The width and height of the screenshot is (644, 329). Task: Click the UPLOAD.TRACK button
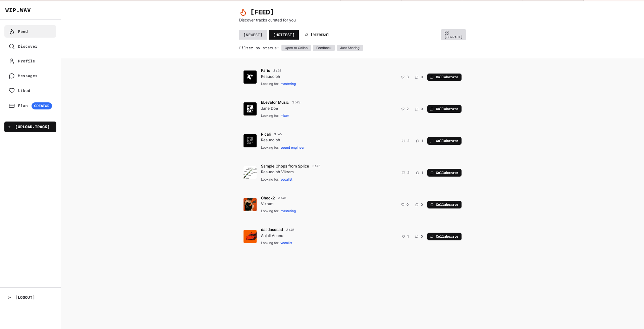pyautogui.click(x=30, y=127)
